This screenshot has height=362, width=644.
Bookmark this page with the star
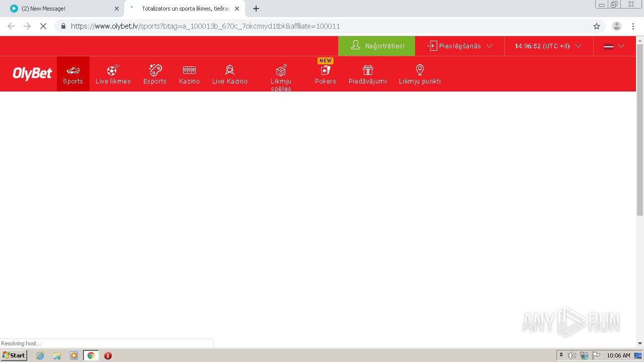click(x=597, y=26)
